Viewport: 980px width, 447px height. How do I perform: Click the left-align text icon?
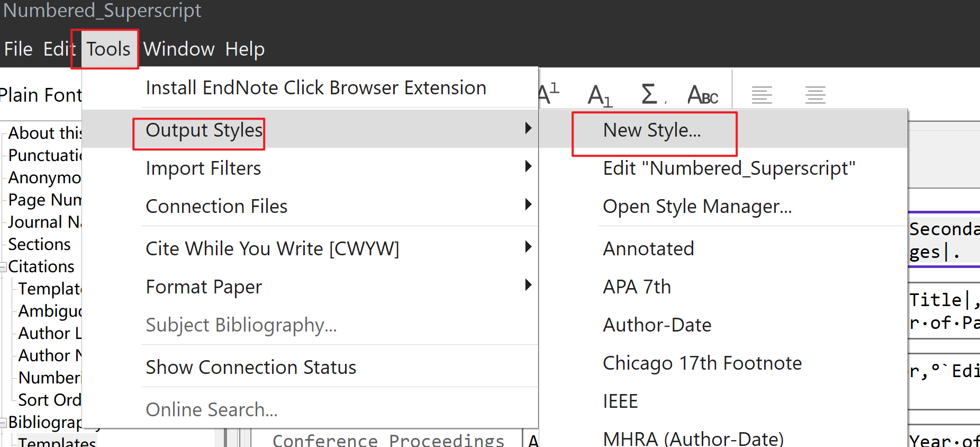pyautogui.click(x=761, y=95)
